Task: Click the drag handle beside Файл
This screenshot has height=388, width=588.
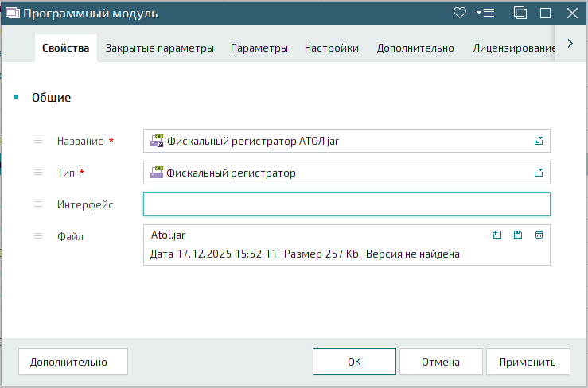Action: 37,236
